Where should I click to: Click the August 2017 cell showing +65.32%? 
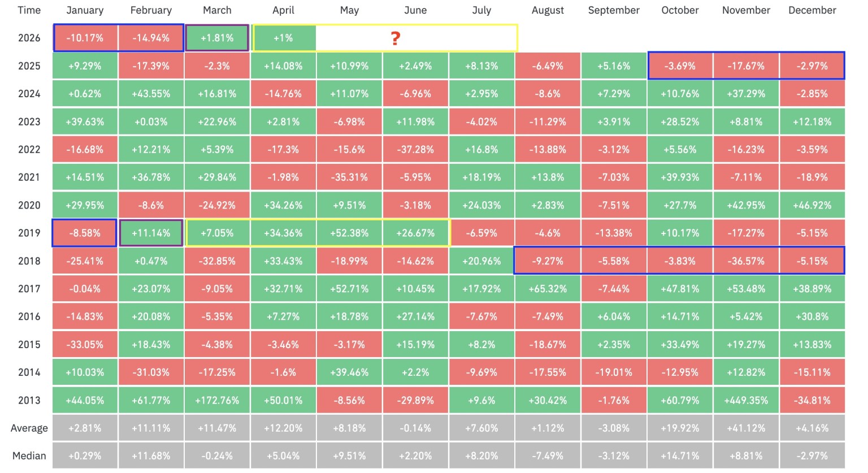tap(548, 289)
